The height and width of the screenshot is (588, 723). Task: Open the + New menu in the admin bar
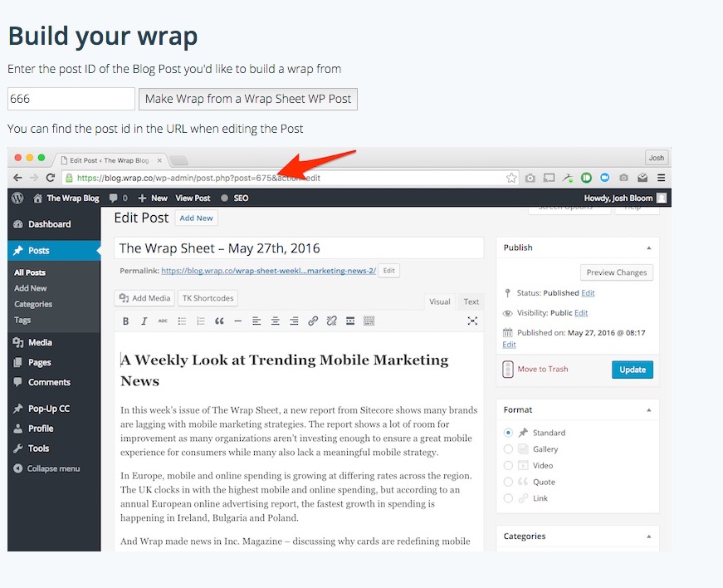[153, 198]
